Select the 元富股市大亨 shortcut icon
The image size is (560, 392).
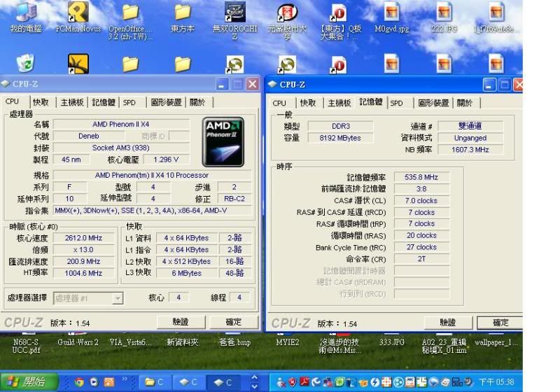point(287,13)
